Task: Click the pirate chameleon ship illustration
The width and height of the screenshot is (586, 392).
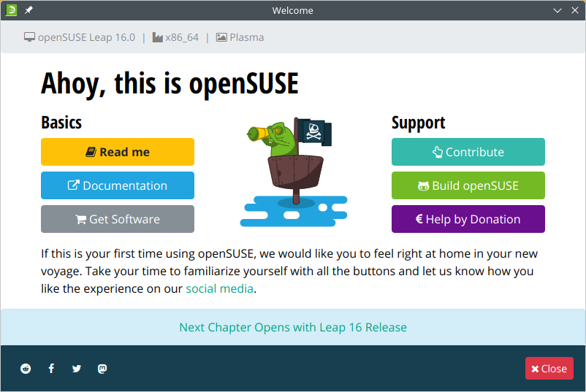Action: pyautogui.click(x=294, y=172)
